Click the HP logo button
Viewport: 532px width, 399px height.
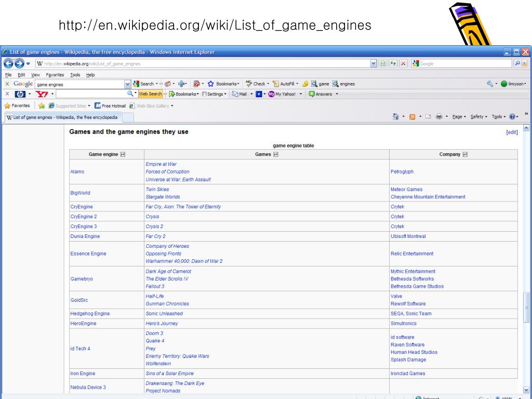pyautogui.click(x=20, y=94)
